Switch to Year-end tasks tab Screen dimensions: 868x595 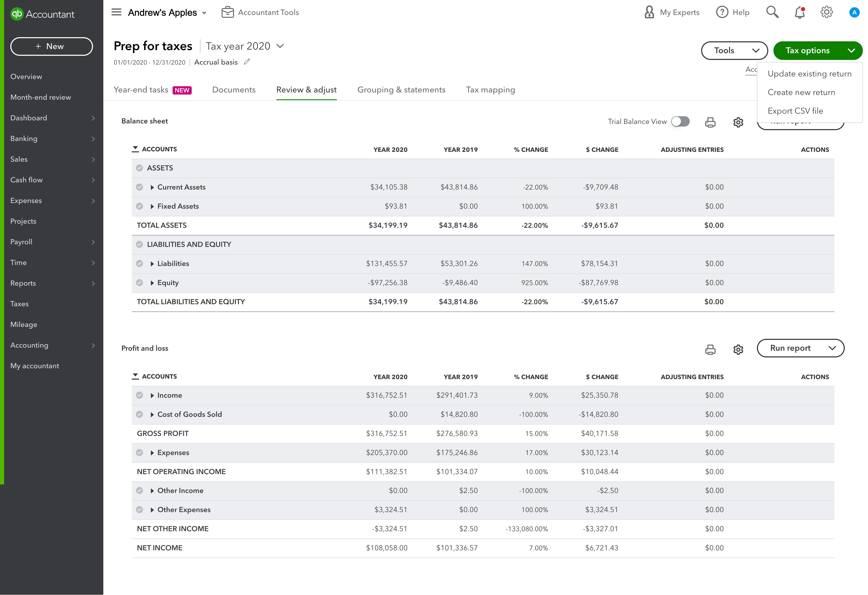[152, 90]
